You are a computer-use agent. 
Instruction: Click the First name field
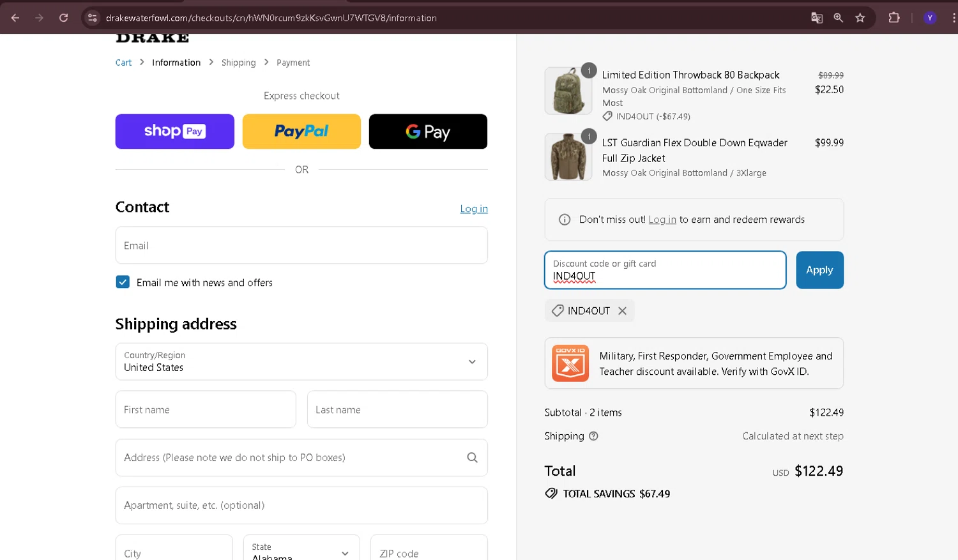pos(206,409)
